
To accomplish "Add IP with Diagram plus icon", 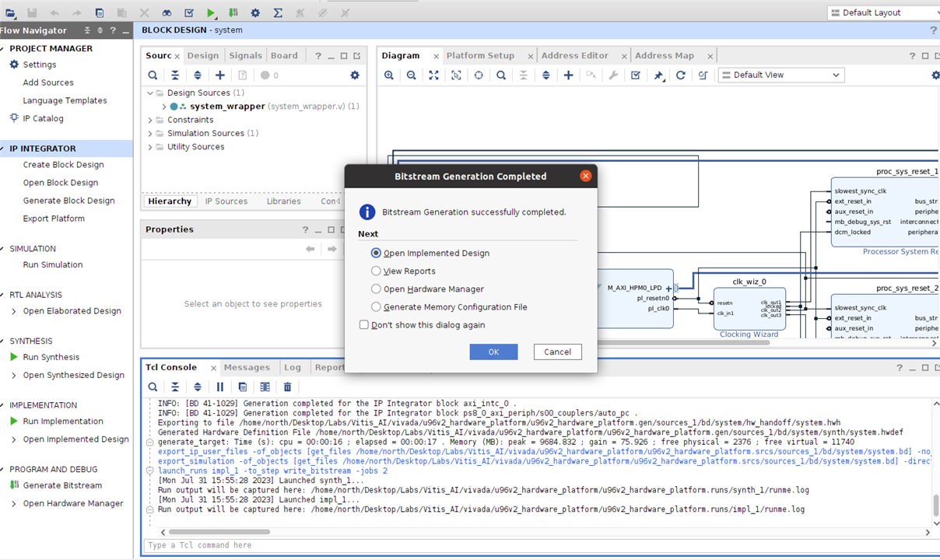I will point(569,75).
